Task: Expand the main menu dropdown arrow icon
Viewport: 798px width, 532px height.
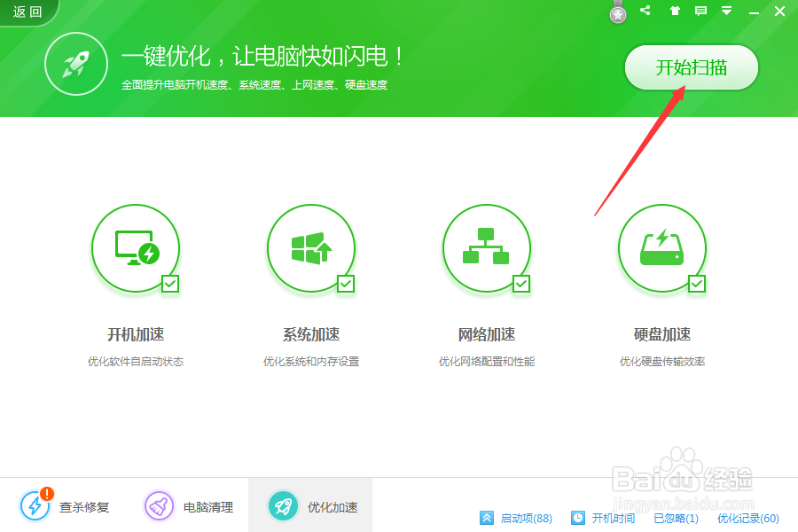Action: coord(727,11)
